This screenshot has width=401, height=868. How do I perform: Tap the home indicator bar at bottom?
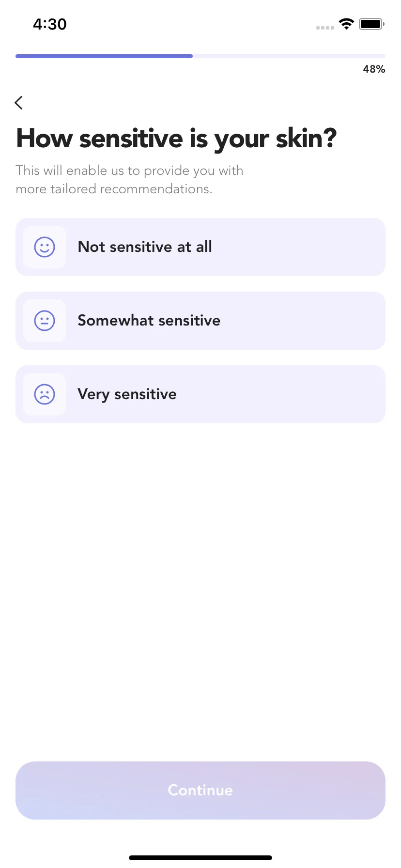click(200, 858)
